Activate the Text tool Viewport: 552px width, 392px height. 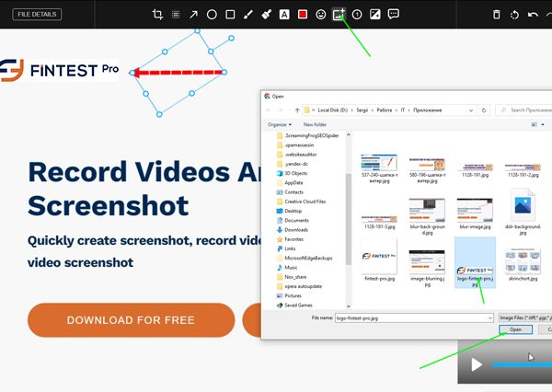[284, 15]
